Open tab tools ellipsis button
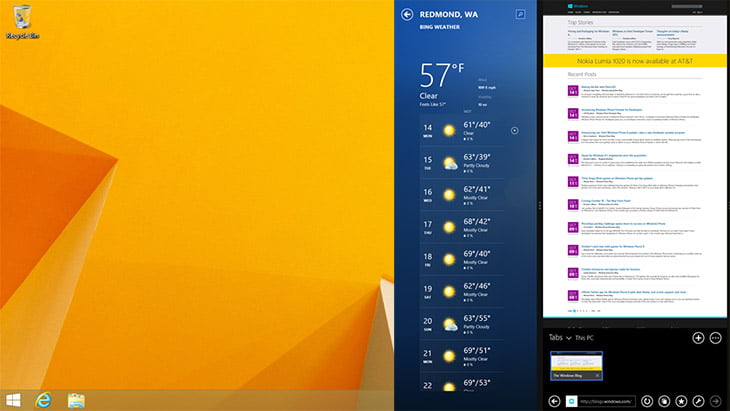The height and width of the screenshot is (411, 730). [x=716, y=338]
